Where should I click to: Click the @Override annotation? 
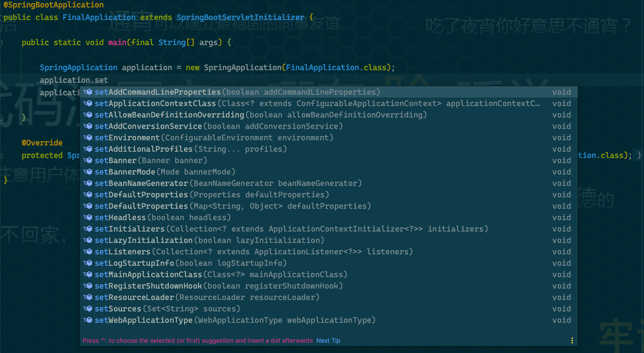[x=42, y=143]
